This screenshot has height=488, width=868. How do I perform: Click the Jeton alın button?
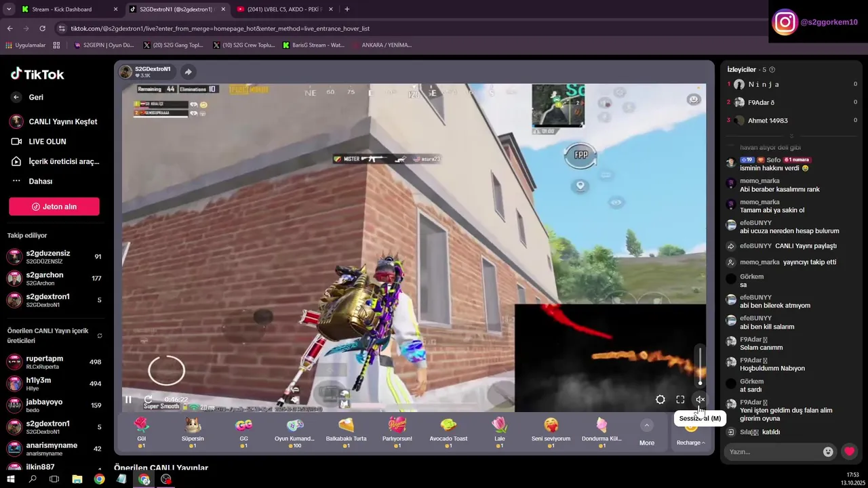[54, 207]
